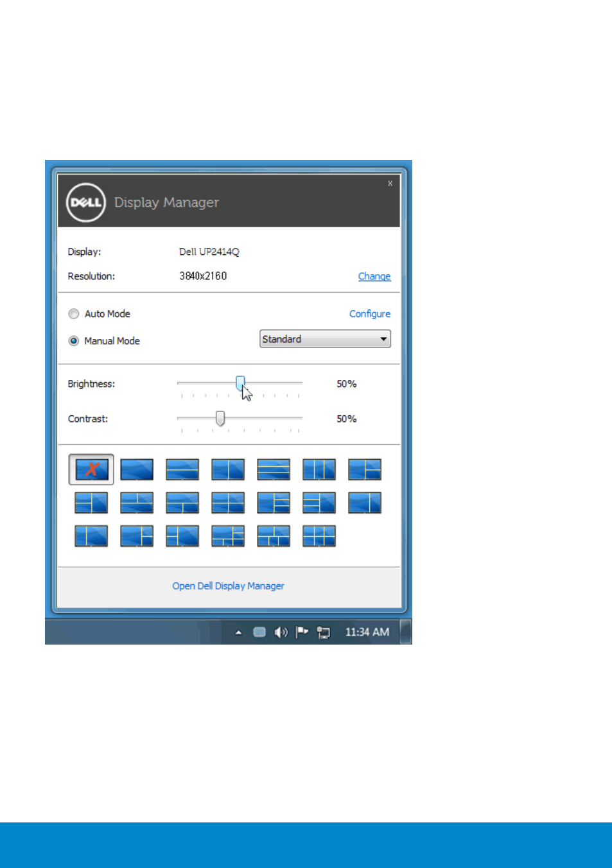612x868 pixels.
Task: Click the network tray icon
Action: pyautogui.click(x=324, y=632)
